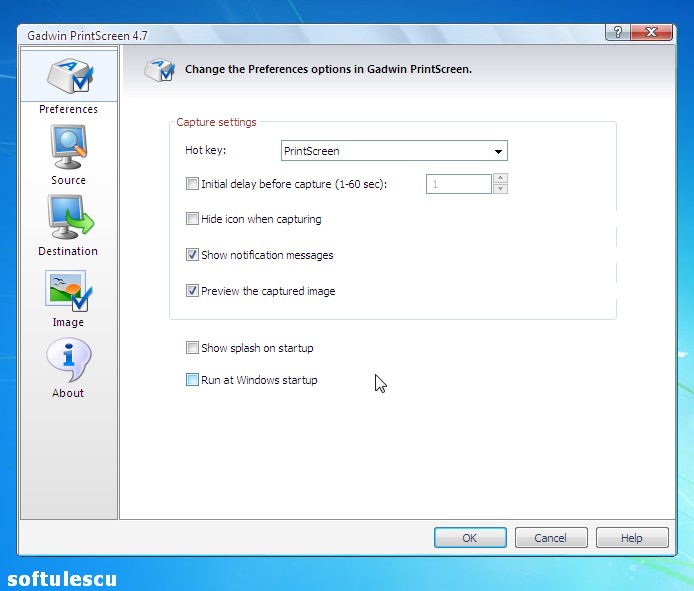The height and width of the screenshot is (591, 694).
Task: Uncheck Preview the captured image
Action: [192, 291]
